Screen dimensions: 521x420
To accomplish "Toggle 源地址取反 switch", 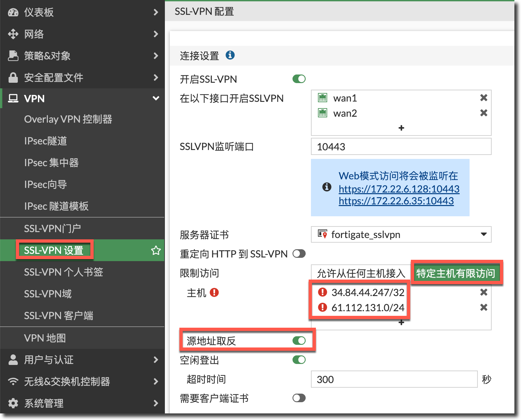I will (299, 341).
